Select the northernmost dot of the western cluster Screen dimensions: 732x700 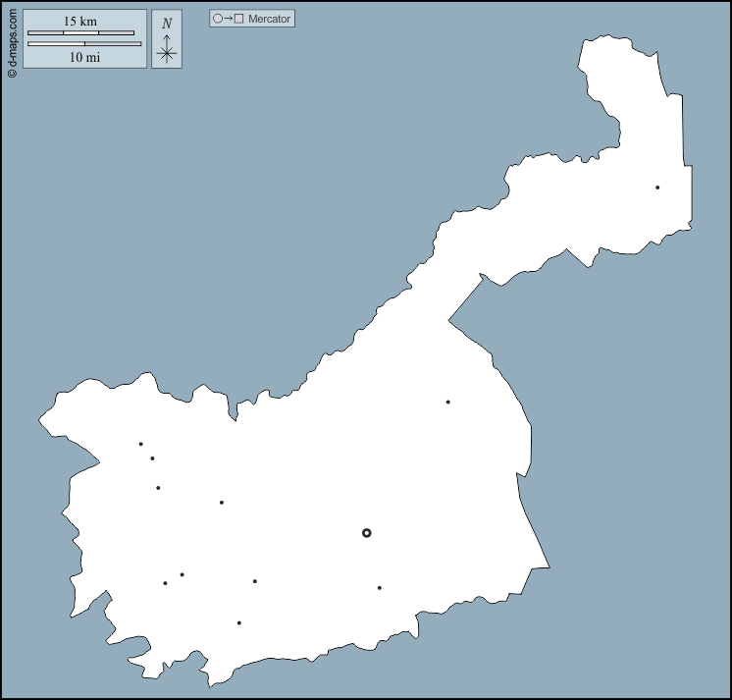click(x=140, y=444)
